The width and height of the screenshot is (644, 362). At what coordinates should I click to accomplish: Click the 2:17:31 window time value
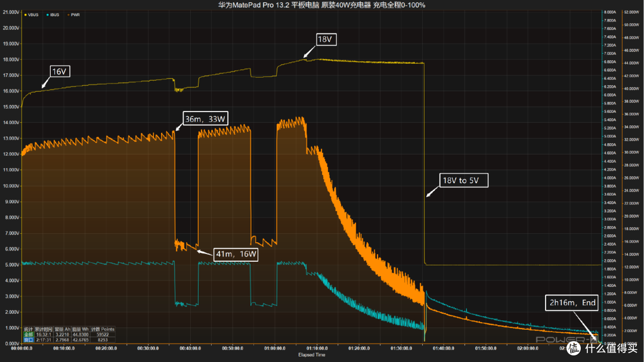(x=44, y=340)
